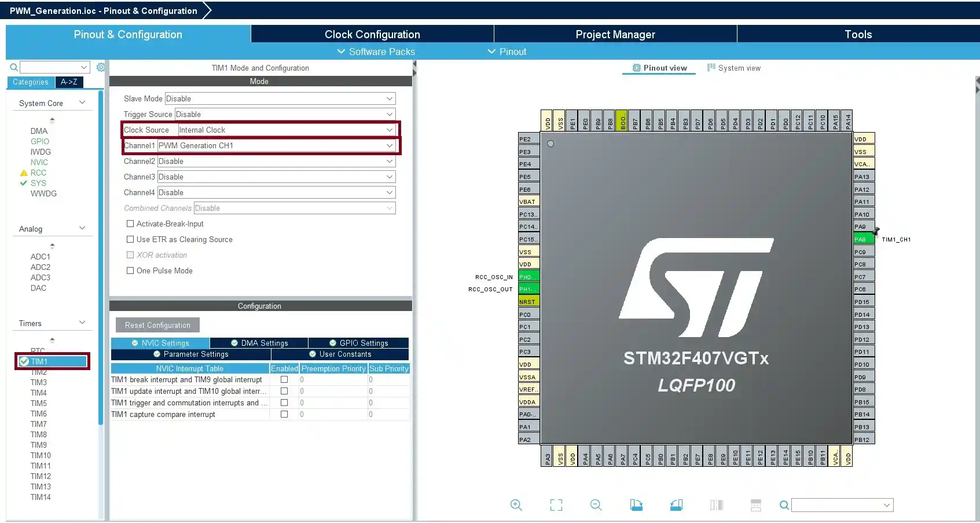Open the Channel4 dropdown
This screenshot has height=523, width=980.
coord(277,192)
